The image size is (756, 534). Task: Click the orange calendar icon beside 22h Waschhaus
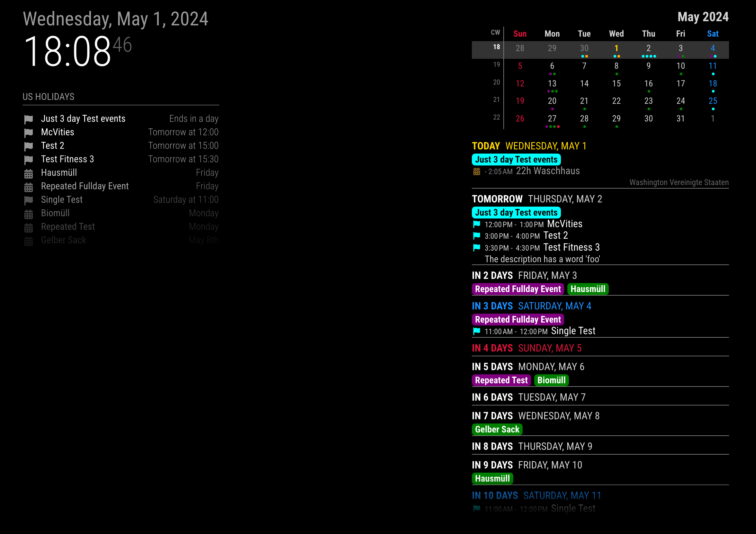click(x=476, y=172)
